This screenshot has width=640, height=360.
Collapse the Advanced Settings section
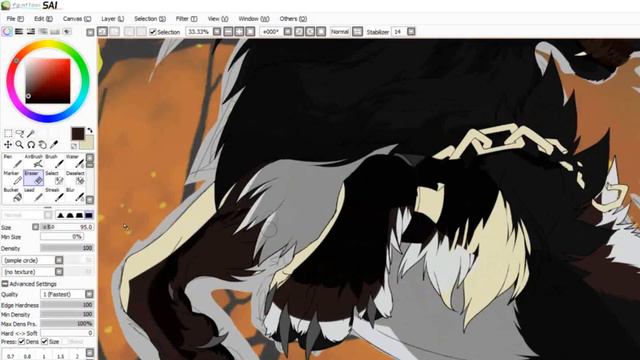click(x=4, y=284)
